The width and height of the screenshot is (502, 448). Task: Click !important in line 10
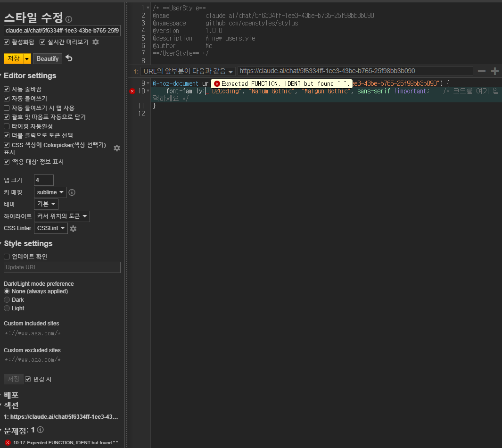[x=411, y=91]
